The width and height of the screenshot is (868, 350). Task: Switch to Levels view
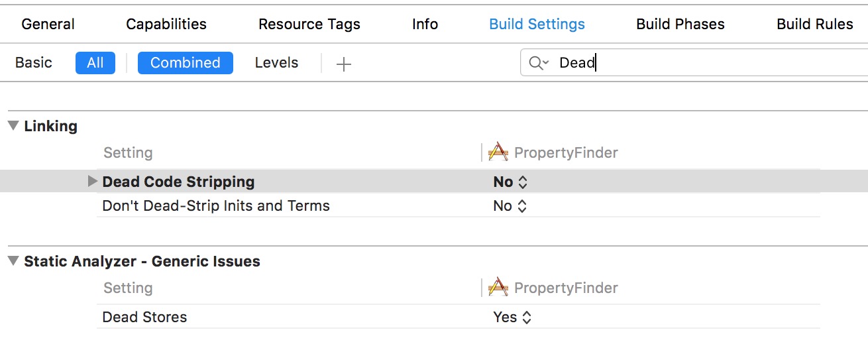tap(276, 63)
